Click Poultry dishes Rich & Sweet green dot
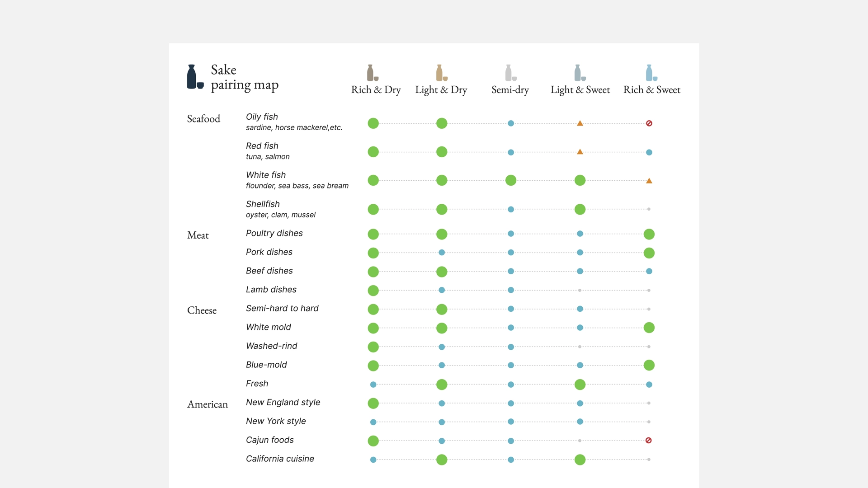Image resolution: width=868 pixels, height=488 pixels. point(649,234)
